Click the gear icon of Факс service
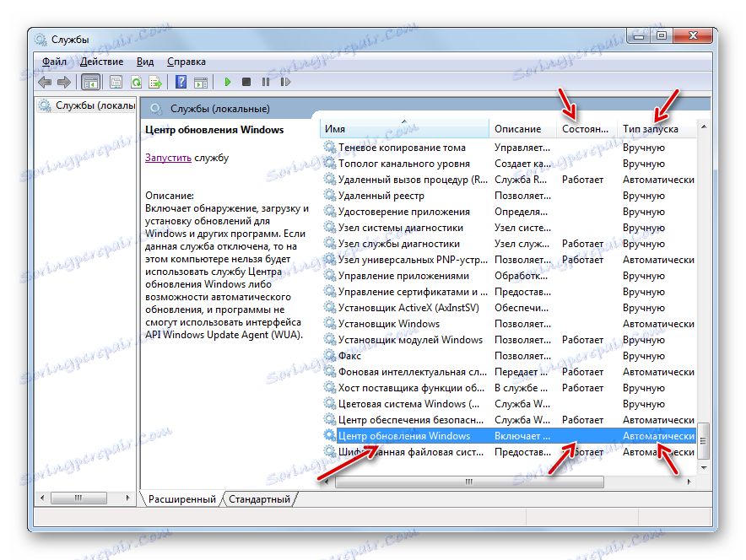The image size is (746, 560). [329, 355]
